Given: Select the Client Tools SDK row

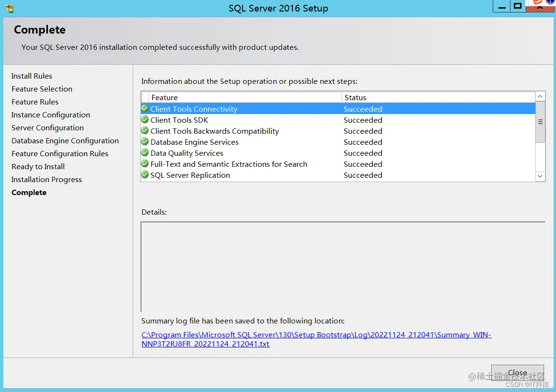Looking at the screenshot, I should click(338, 120).
